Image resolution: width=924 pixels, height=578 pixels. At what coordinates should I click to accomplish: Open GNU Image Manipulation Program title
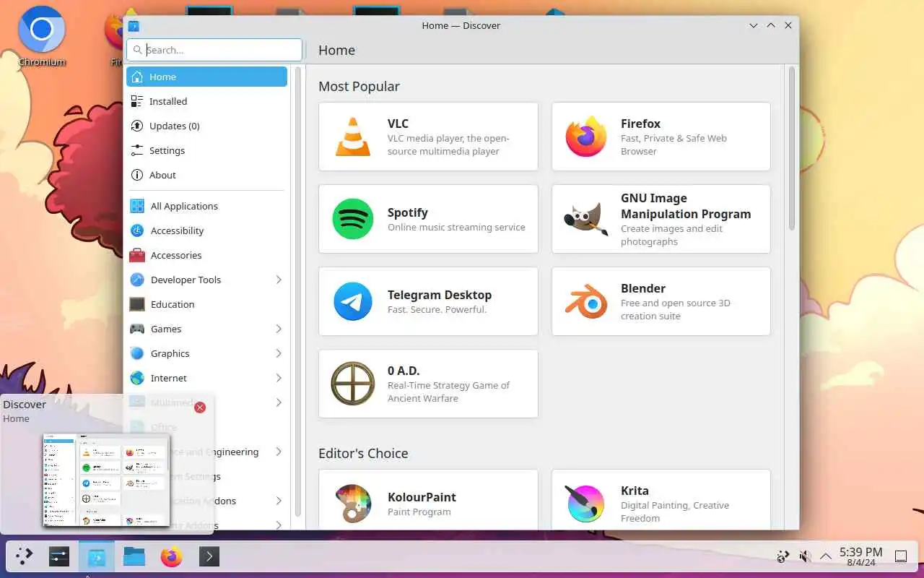(686, 206)
